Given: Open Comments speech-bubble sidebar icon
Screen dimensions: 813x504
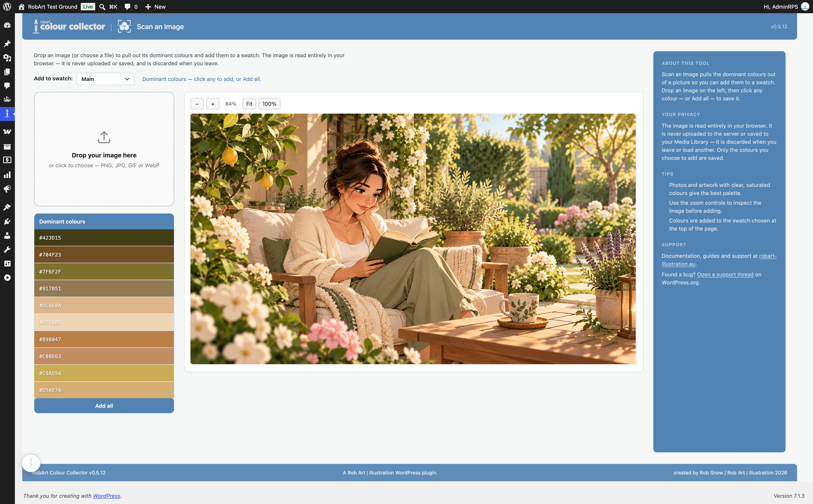Looking at the screenshot, I should point(7,86).
